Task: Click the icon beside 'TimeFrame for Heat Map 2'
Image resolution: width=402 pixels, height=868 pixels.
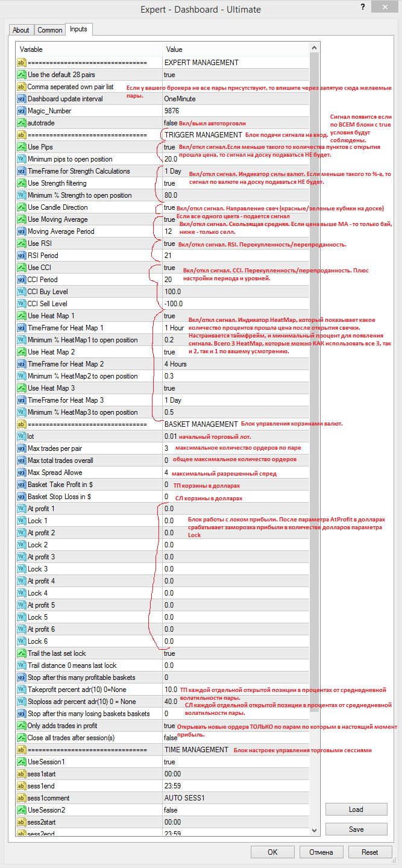Action: click(22, 364)
